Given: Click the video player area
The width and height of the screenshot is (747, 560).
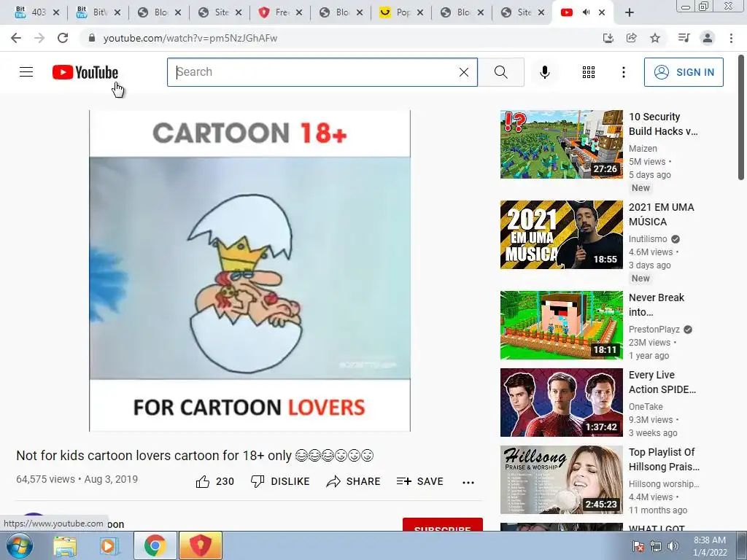Looking at the screenshot, I should click(249, 271).
